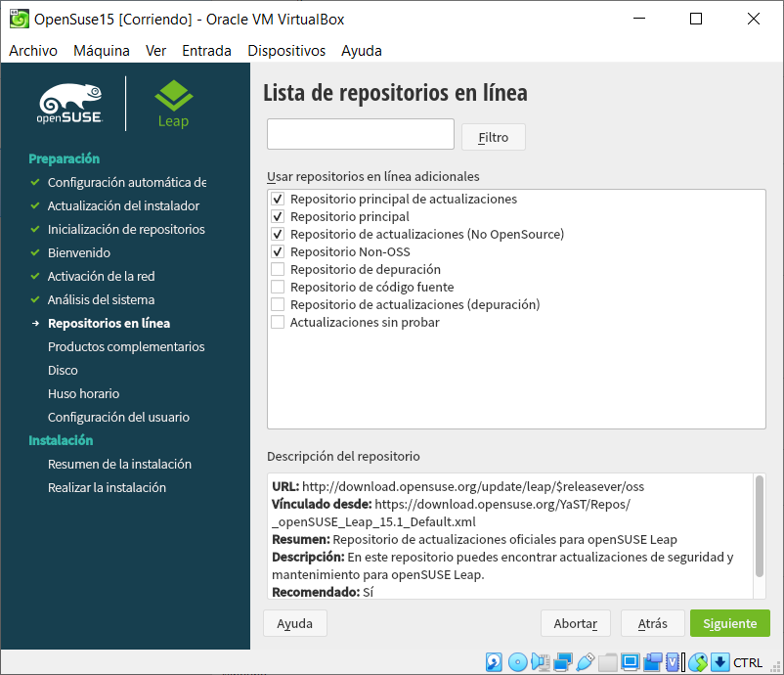This screenshot has width=784, height=675.
Task: Click the 'Bienvenido' completed step
Action: (79, 252)
